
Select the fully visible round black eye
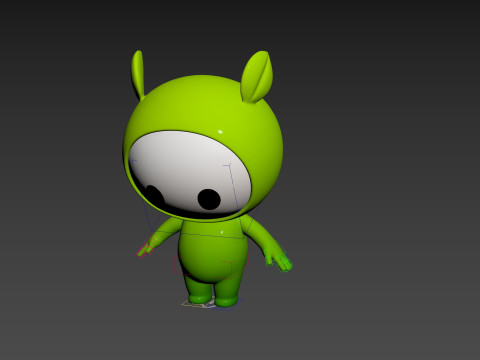[209, 199]
